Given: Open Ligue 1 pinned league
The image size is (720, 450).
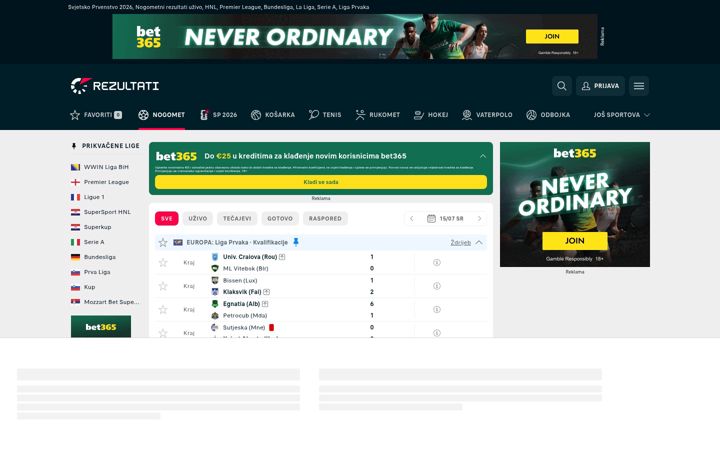Looking at the screenshot, I should coord(94,197).
